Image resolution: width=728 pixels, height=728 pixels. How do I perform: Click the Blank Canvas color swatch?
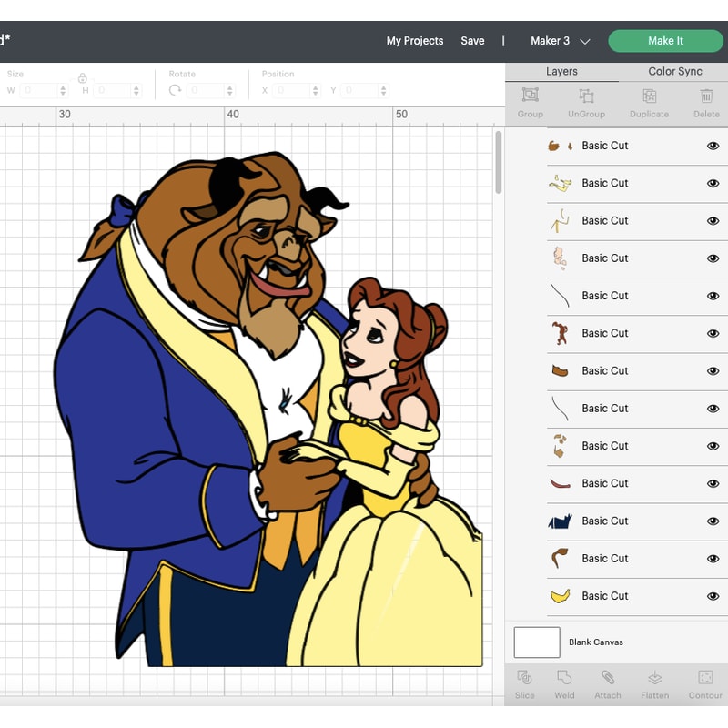536,642
